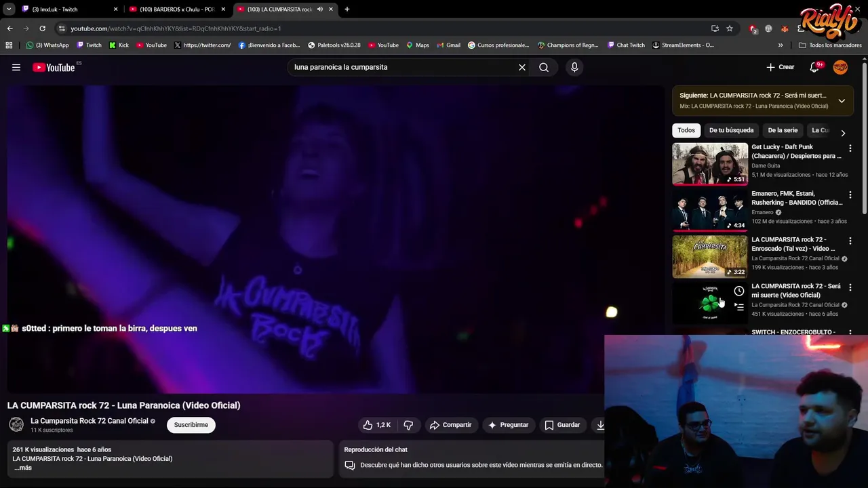Click the magnifier search button
868x488 pixels.
(544, 67)
